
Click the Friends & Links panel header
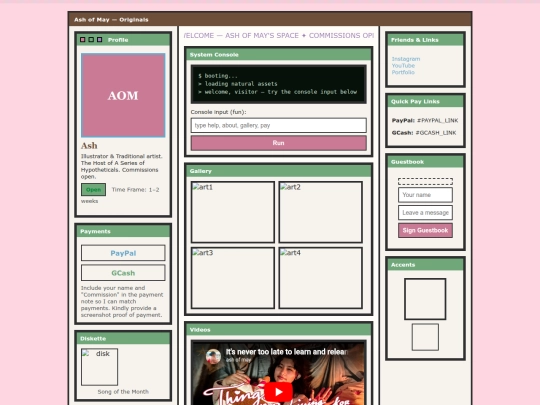pyautogui.click(x=425, y=40)
